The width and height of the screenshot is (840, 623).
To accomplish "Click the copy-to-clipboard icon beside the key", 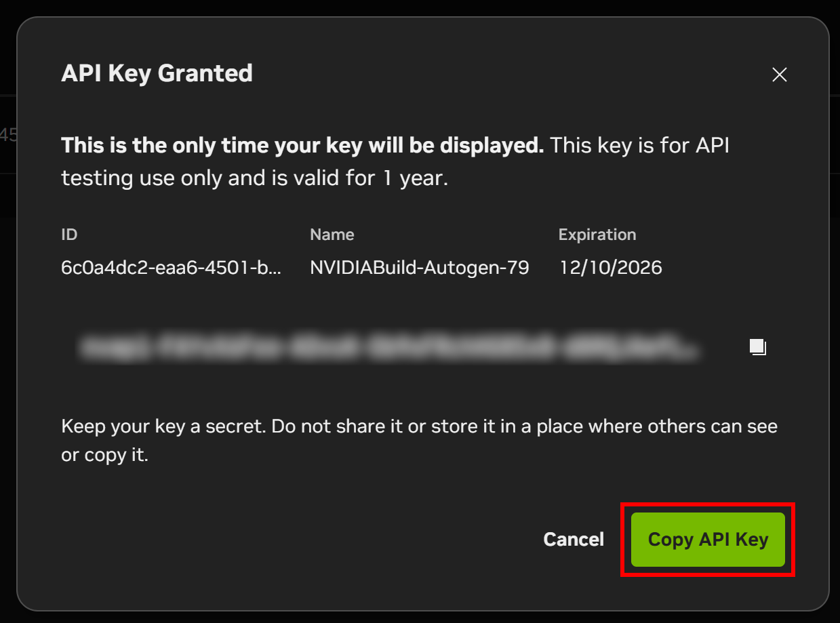I will 757,347.
